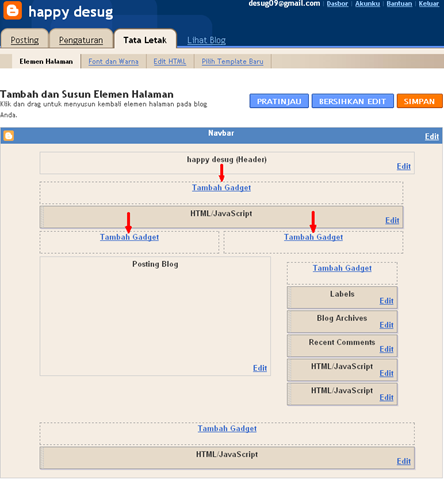Switch to Edit HTML sub-tab
444x480 pixels.
pos(170,61)
